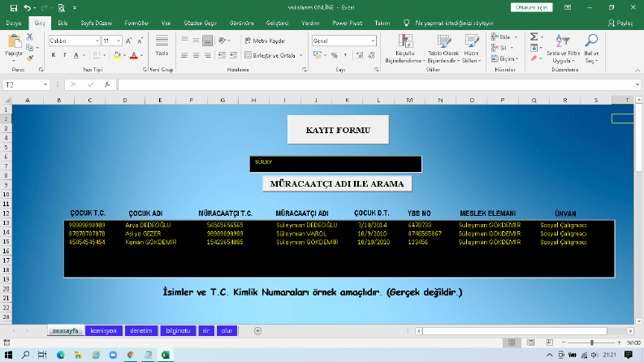The image size is (644, 362).
Task: Open Hücre Stilleri cell styles
Action: tap(471, 49)
